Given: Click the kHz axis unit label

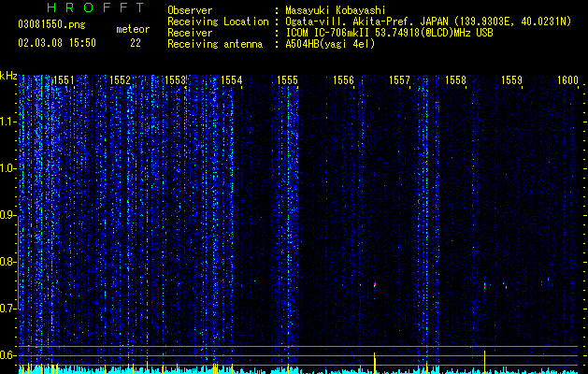Looking at the screenshot, I should (x=8, y=76).
